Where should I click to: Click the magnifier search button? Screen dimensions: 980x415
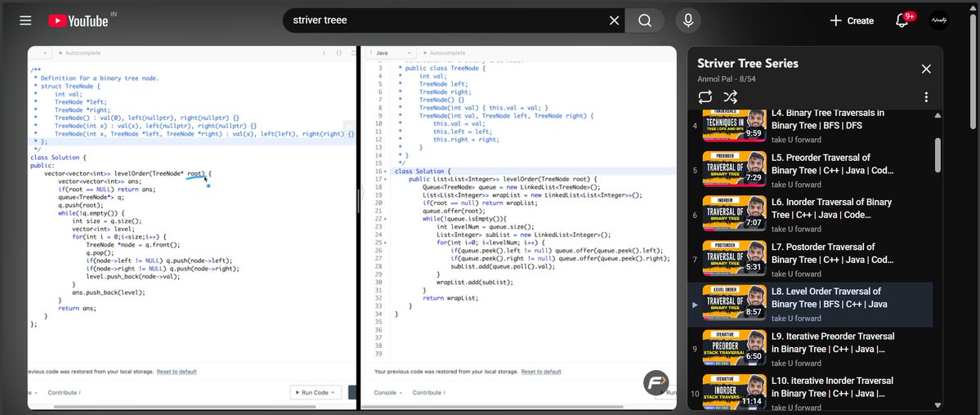645,20
